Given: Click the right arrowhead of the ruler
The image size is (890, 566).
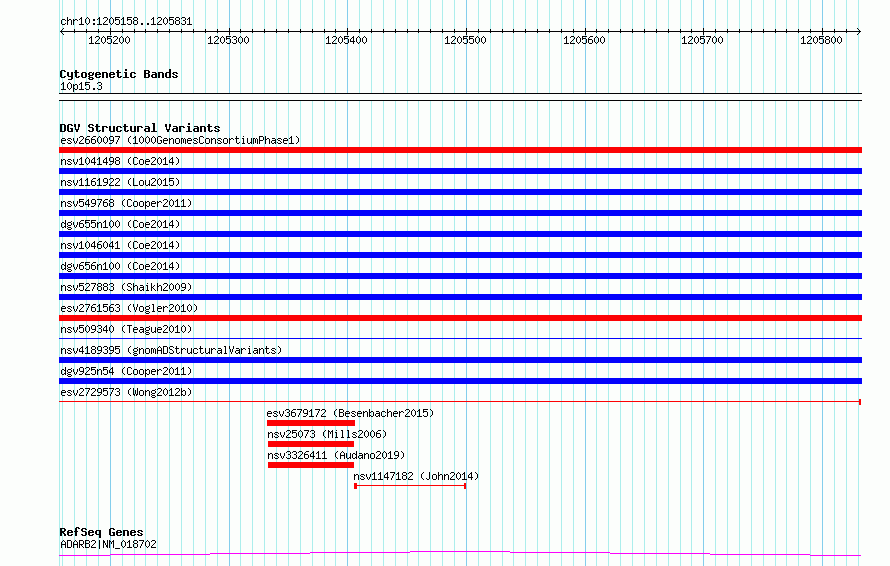Looking at the screenshot, I should 859,32.
